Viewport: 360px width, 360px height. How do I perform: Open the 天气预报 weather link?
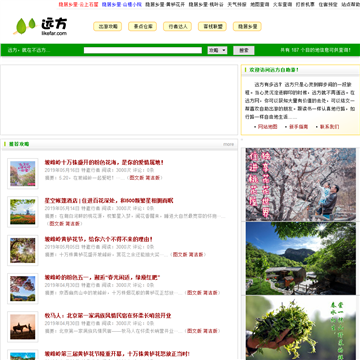[237, 5]
